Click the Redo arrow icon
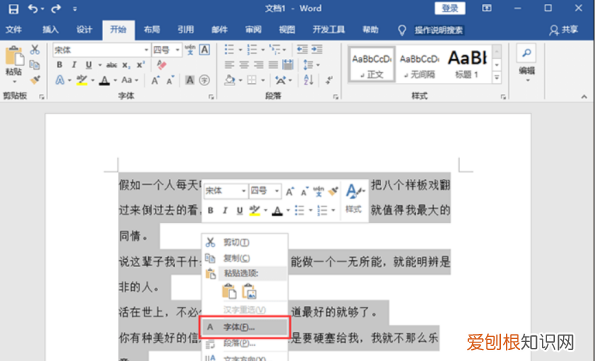The width and height of the screenshot is (600, 361). coord(56,8)
